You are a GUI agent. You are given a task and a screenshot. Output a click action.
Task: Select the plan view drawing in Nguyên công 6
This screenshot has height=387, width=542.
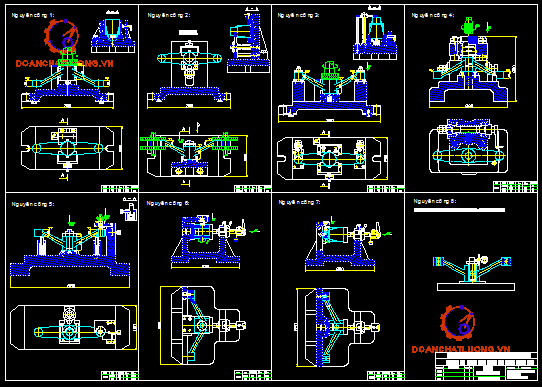click(x=203, y=325)
